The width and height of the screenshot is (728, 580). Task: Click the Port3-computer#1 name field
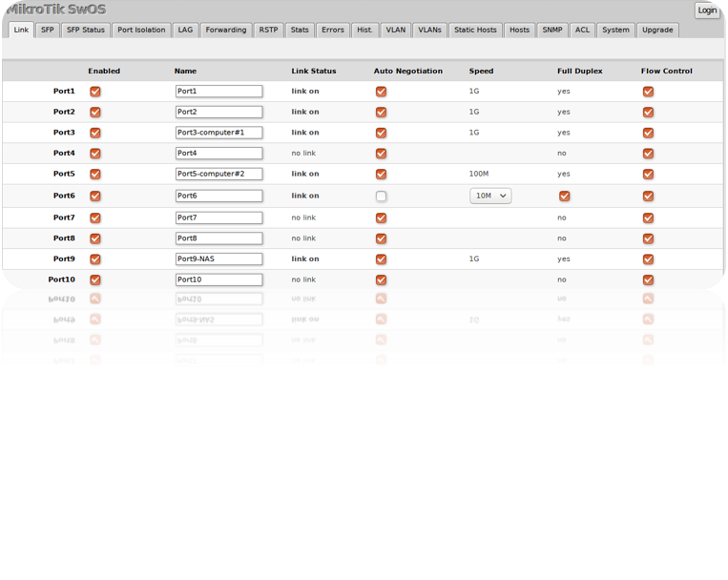click(x=218, y=133)
